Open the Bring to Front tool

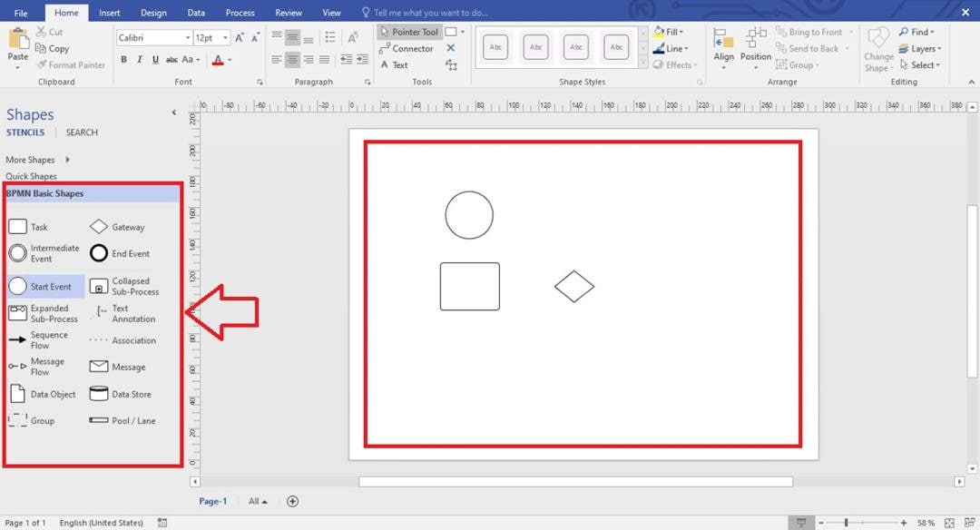pyautogui.click(x=814, y=30)
